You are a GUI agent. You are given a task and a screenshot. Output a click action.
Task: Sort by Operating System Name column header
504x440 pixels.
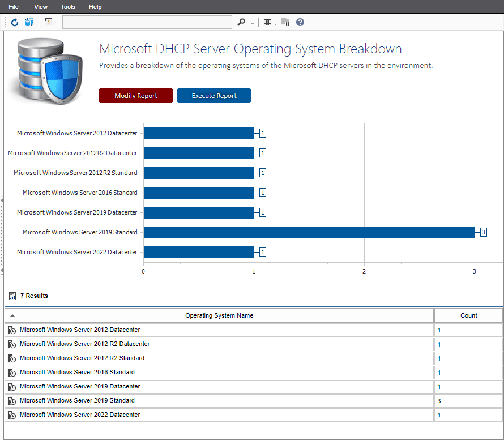coord(219,315)
